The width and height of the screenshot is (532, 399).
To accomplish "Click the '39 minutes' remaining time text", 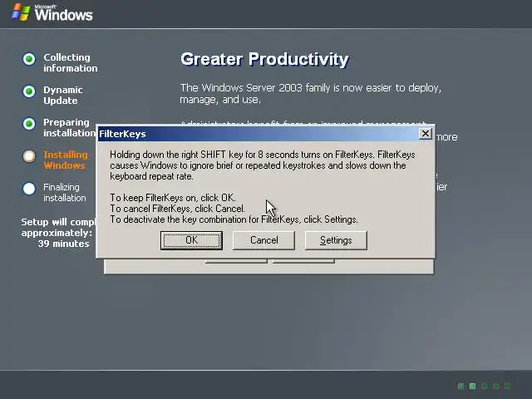I will click(x=63, y=244).
